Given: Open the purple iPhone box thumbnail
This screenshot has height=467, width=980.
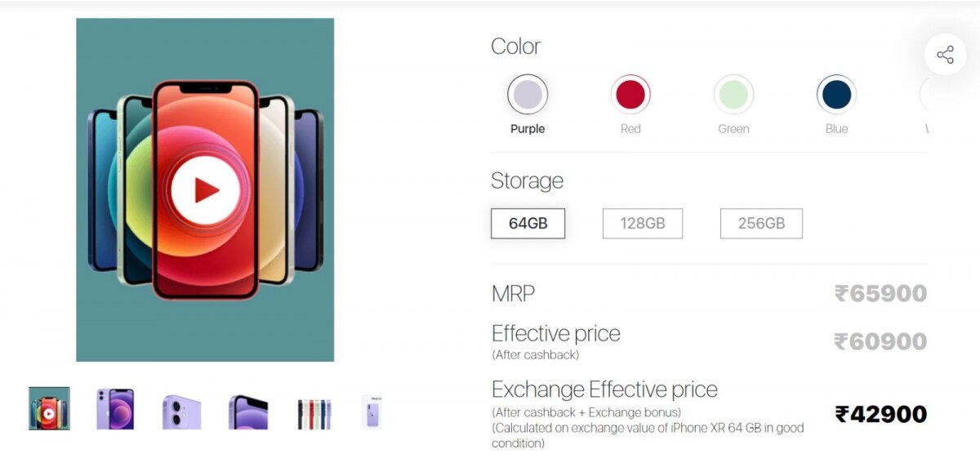Looking at the screenshot, I should pyautogui.click(x=372, y=411).
